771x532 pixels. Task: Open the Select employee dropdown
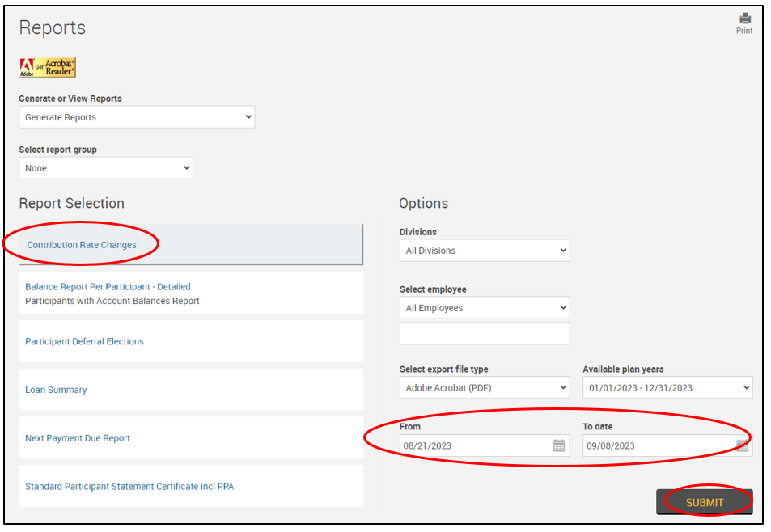484,308
